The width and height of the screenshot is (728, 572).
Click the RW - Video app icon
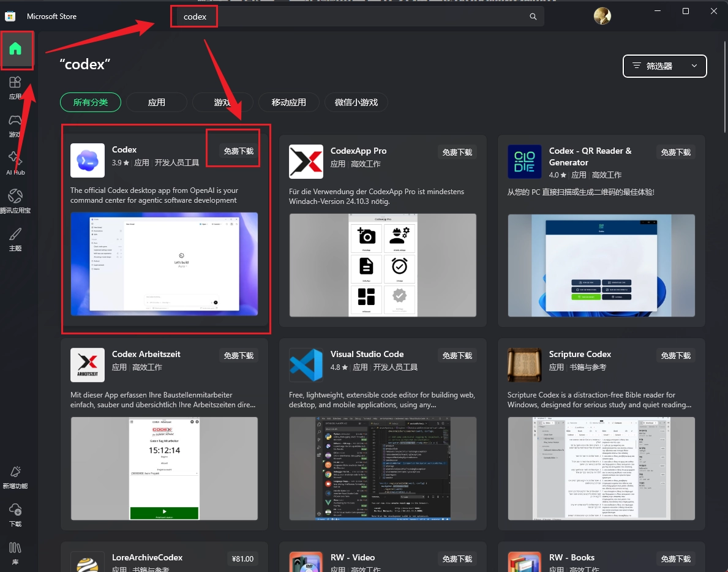tap(306, 562)
